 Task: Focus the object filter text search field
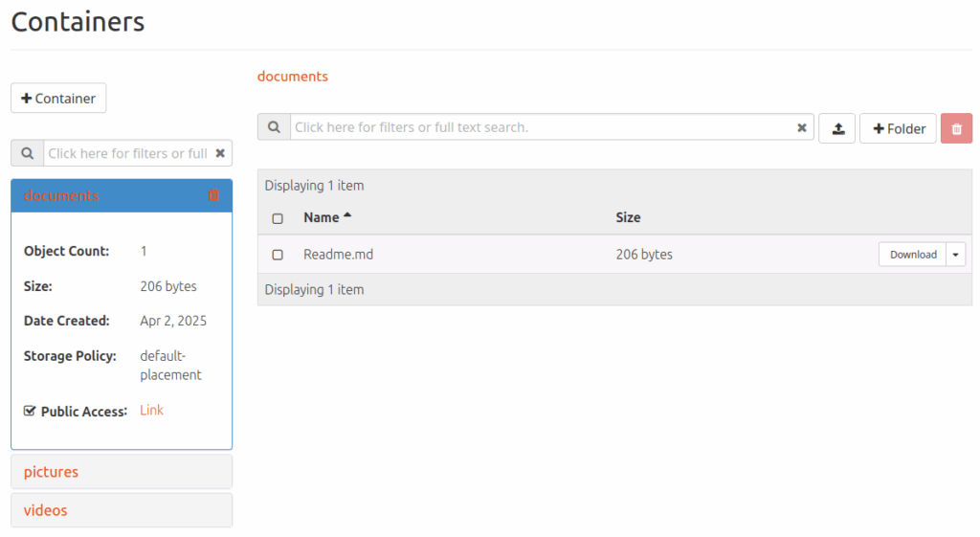pyautogui.click(x=542, y=127)
